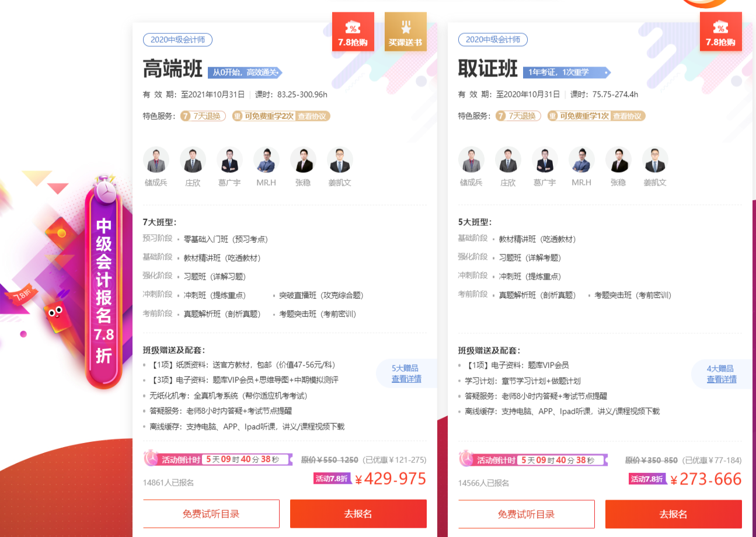Click the 7.8抢购 coupon badge on 高端班
The width and height of the screenshot is (756, 537).
point(353,32)
